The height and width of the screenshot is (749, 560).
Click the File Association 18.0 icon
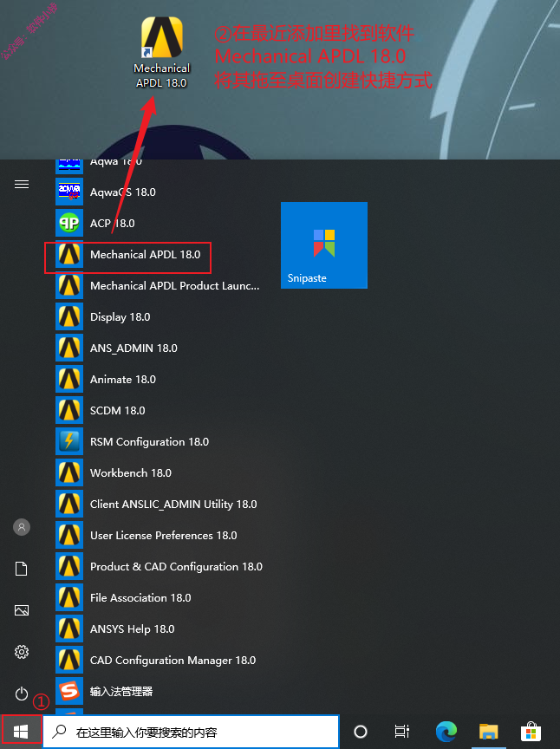[x=69, y=597]
